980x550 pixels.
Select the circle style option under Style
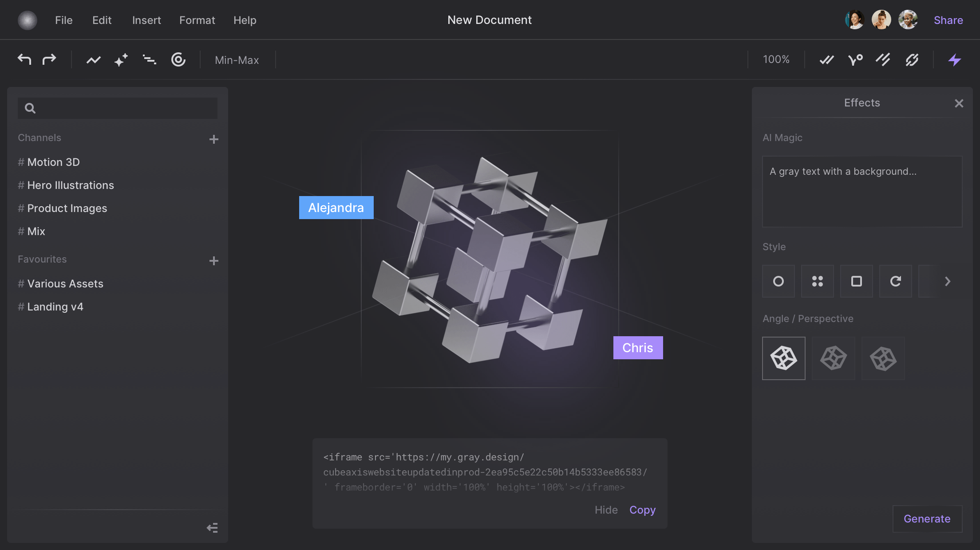(778, 281)
